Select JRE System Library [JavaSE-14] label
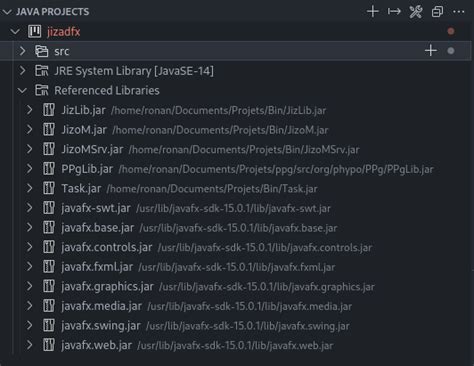 134,71
